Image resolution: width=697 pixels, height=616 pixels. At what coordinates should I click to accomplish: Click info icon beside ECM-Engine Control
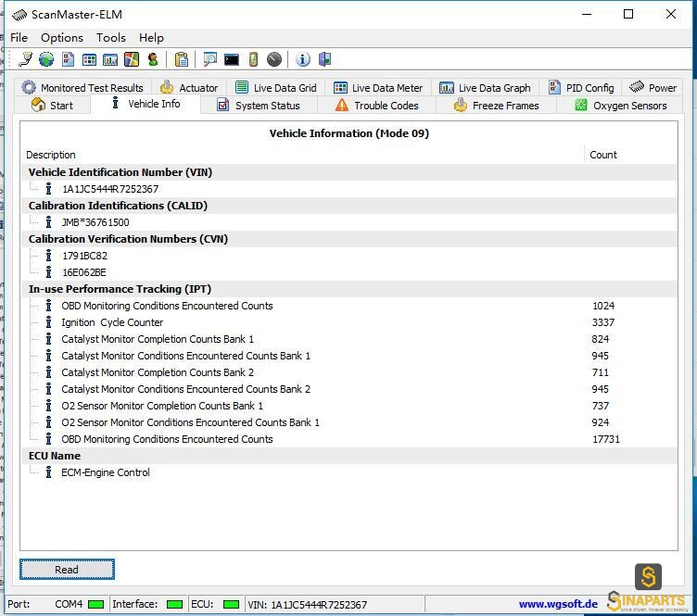tap(48, 472)
